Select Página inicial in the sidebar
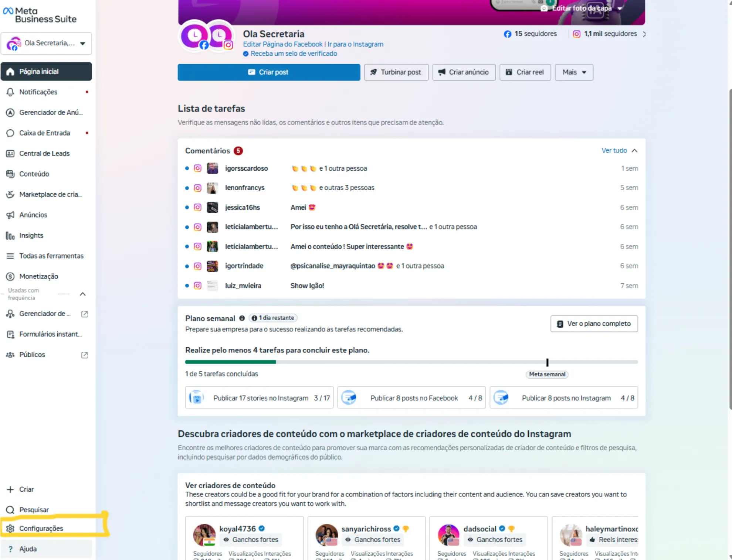 pos(47,72)
